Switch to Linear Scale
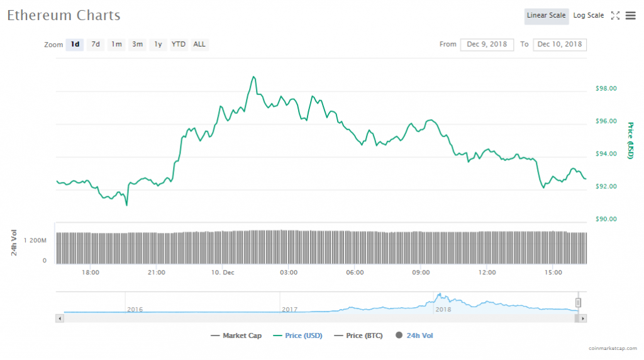644x360 pixels. coord(546,16)
